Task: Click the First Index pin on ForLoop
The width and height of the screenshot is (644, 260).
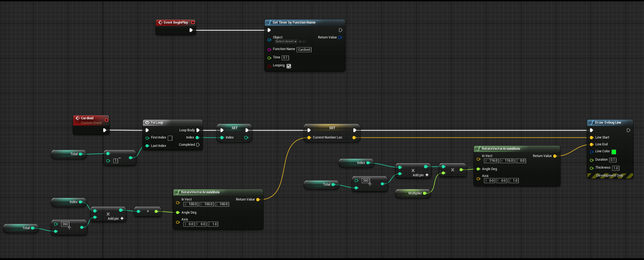Action: tap(147, 138)
